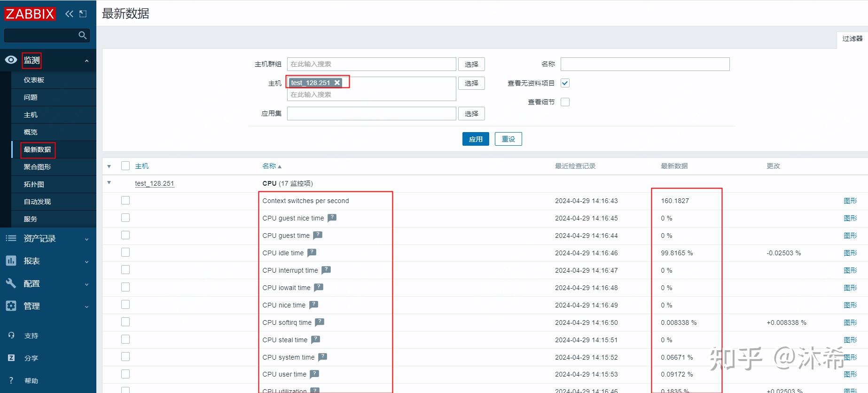
Task: Open 图形 link for CPU idle time
Action: [x=850, y=253]
